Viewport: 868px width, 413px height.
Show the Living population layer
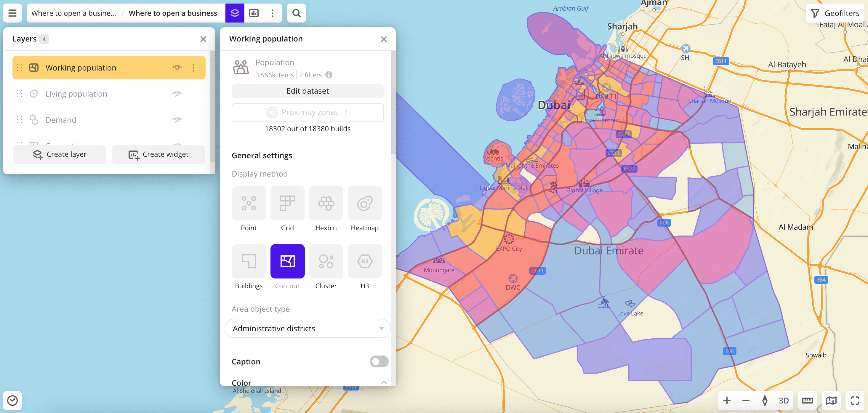click(x=177, y=94)
